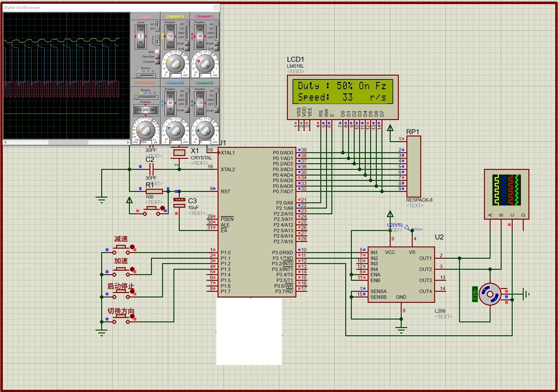Click the Channel A voltage value field
The width and height of the screenshot is (559, 392).
[x=176, y=75]
